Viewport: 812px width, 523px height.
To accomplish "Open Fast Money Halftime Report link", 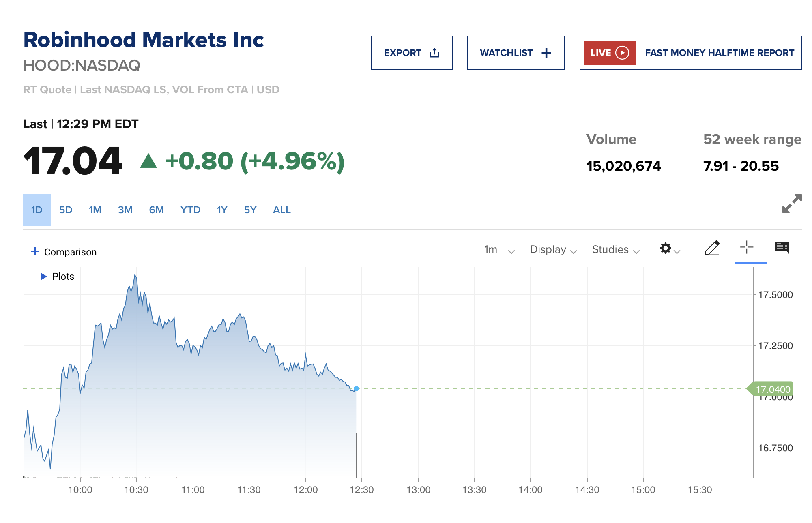I will click(719, 53).
